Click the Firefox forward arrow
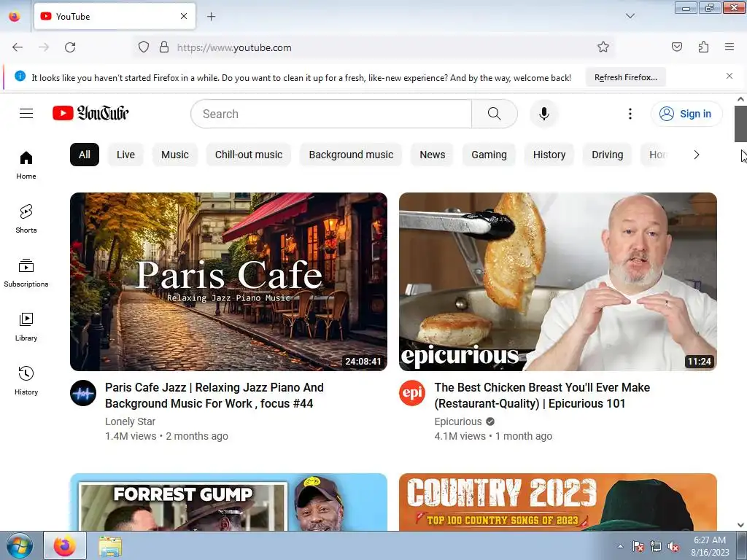Viewport: 747px width, 560px height. 44,47
